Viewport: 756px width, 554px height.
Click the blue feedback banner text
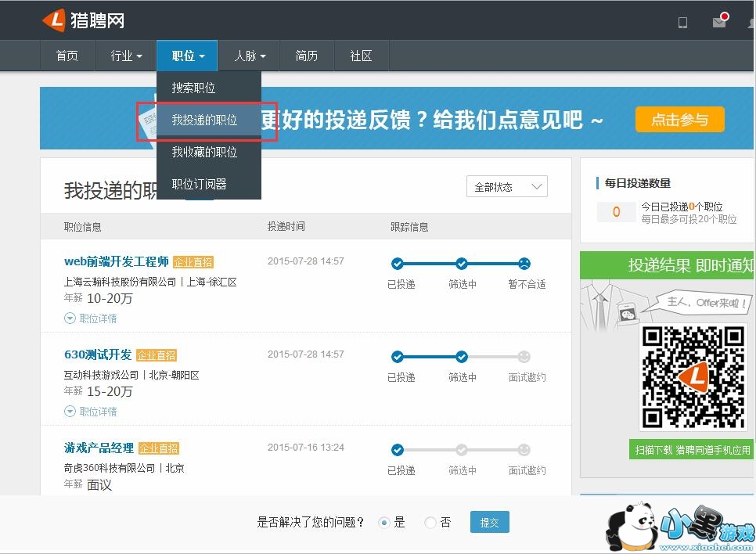431,120
